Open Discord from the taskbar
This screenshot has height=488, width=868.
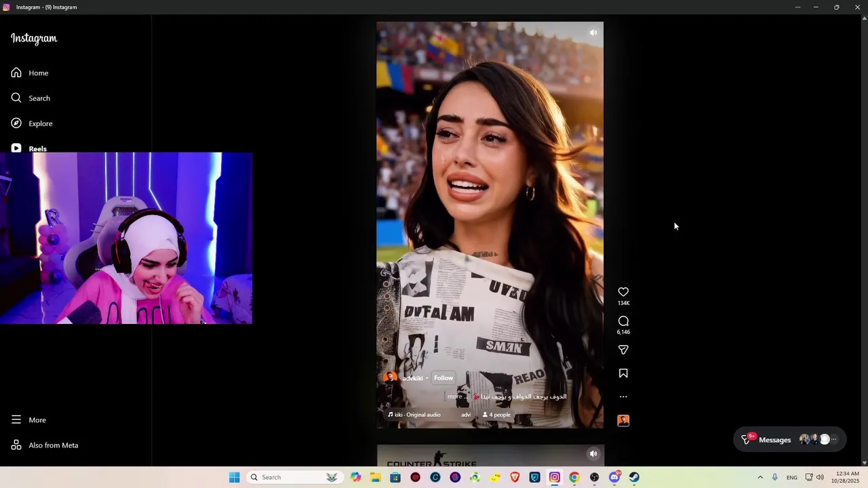coord(614,477)
